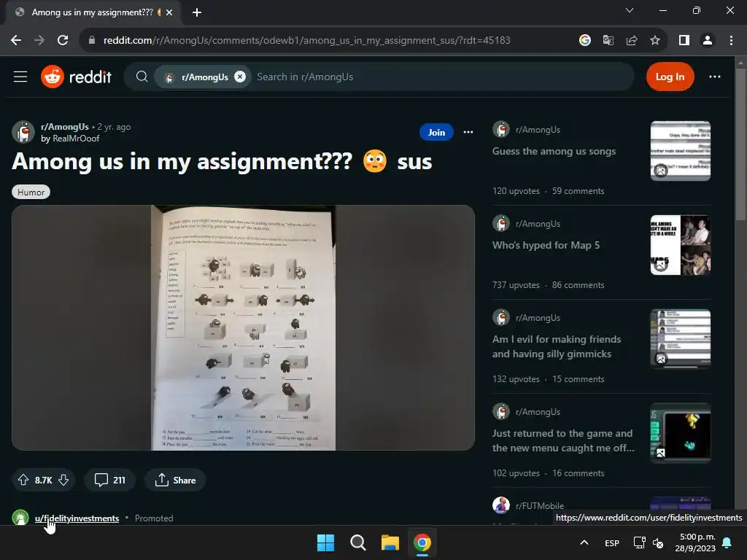747x560 pixels.
Task: Upvote the Among us assignment post
Action: coord(23,480)
